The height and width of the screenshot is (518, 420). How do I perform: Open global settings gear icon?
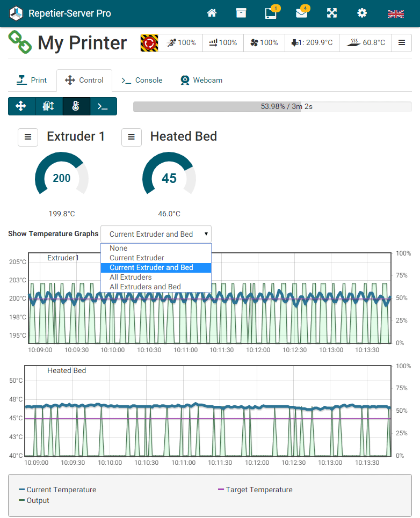tap(362, 13)
